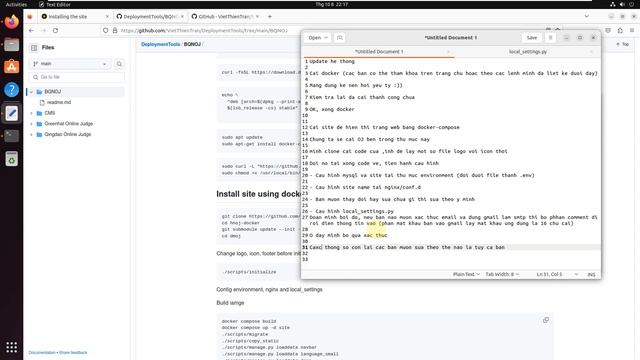This screenshot has width=640, height=360.
Task: Show Applications grid in the dock
Action: (11, 347)
